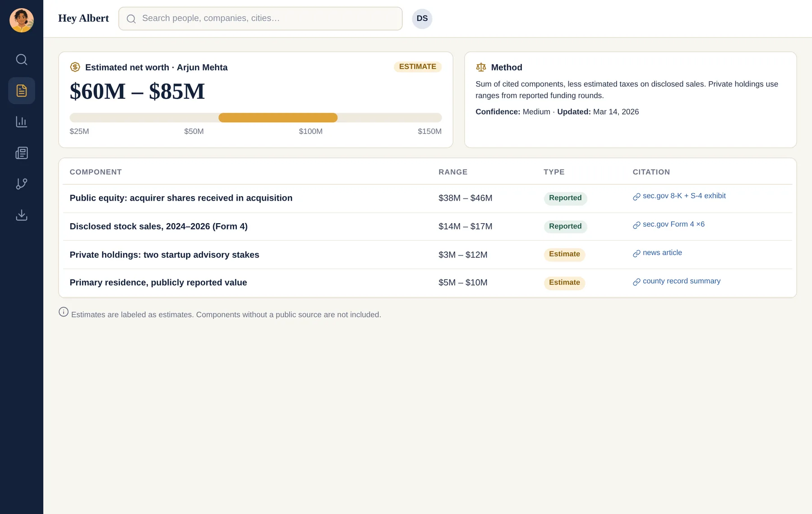812x514 pixels.
Task: Click the magnifier icon inside search box
Action: pos(131,18)
